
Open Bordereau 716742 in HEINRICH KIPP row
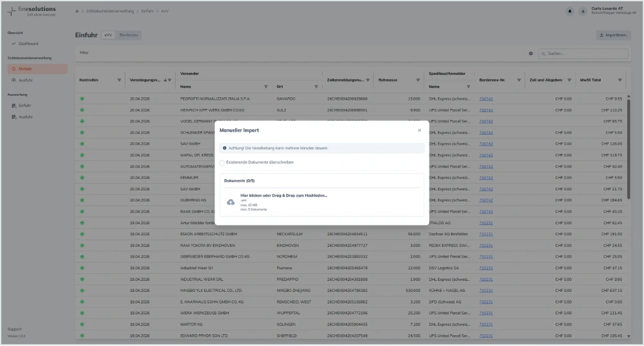[486, 110]
